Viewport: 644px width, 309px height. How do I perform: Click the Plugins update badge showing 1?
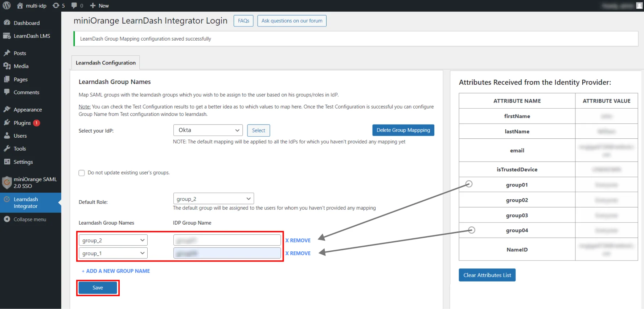point(36,123)
